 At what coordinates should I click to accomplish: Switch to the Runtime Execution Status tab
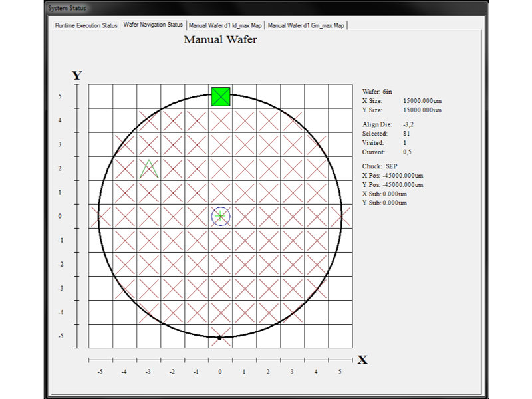point(86,25)
